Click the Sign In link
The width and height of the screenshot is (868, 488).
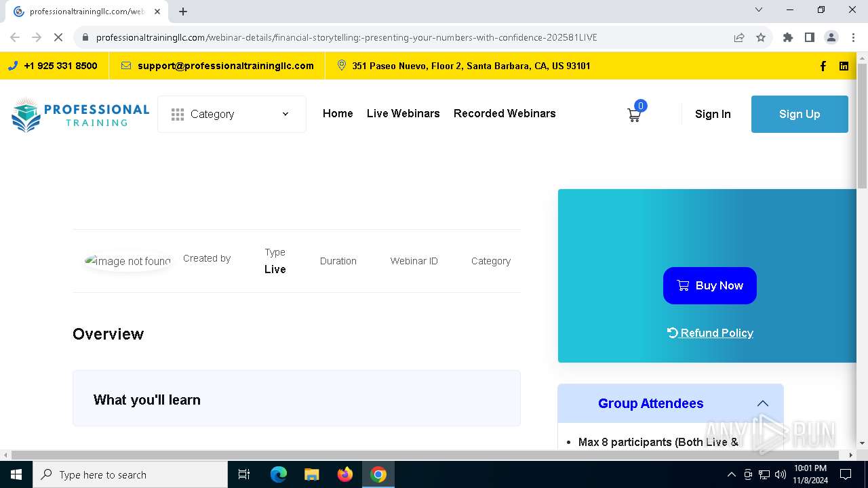713,114
